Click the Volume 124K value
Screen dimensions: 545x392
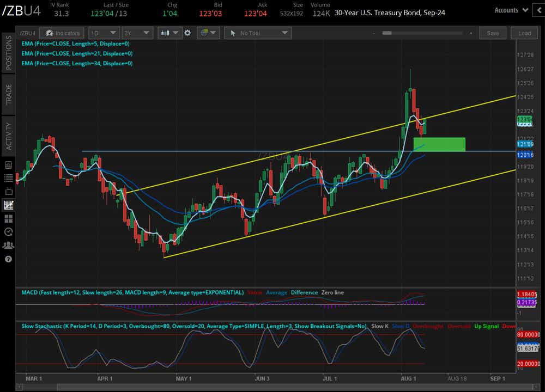coord(321,14)
